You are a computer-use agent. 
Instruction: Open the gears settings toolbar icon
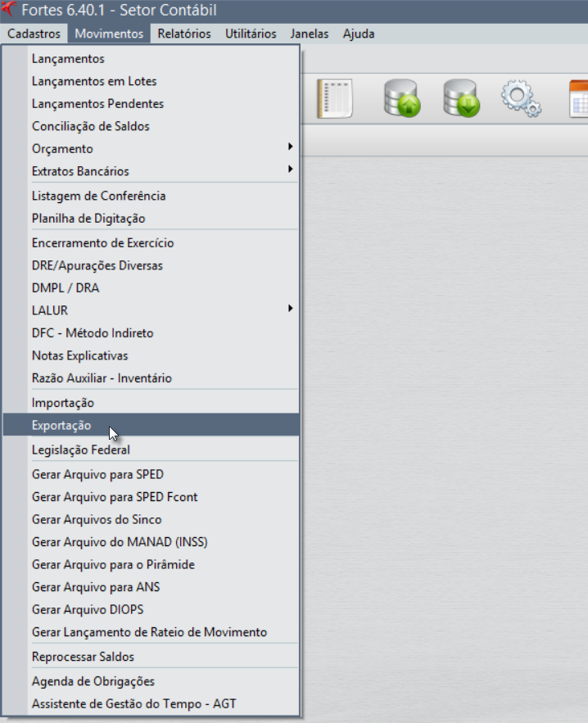pyautogui.click(x=521, y=98)
